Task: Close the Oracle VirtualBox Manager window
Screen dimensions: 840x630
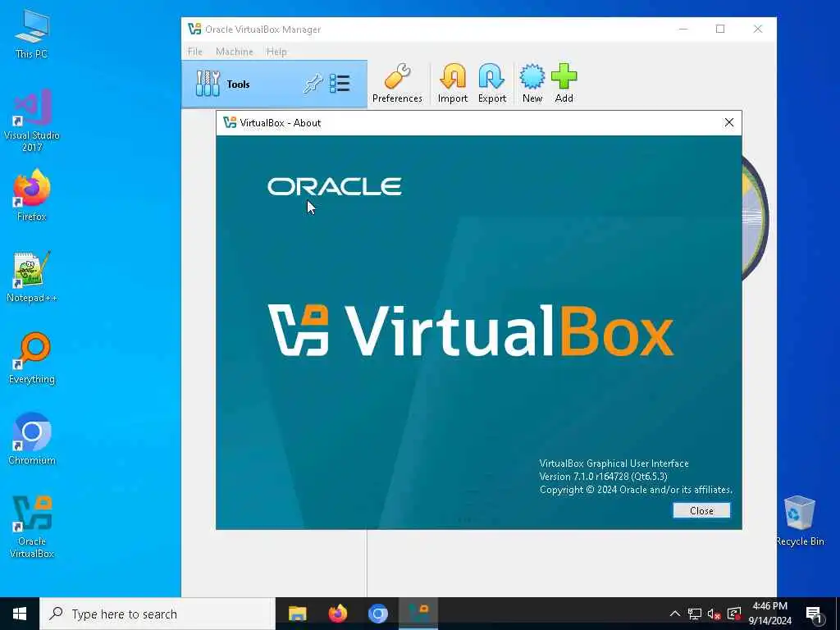Action: click(x=757, y=29)
